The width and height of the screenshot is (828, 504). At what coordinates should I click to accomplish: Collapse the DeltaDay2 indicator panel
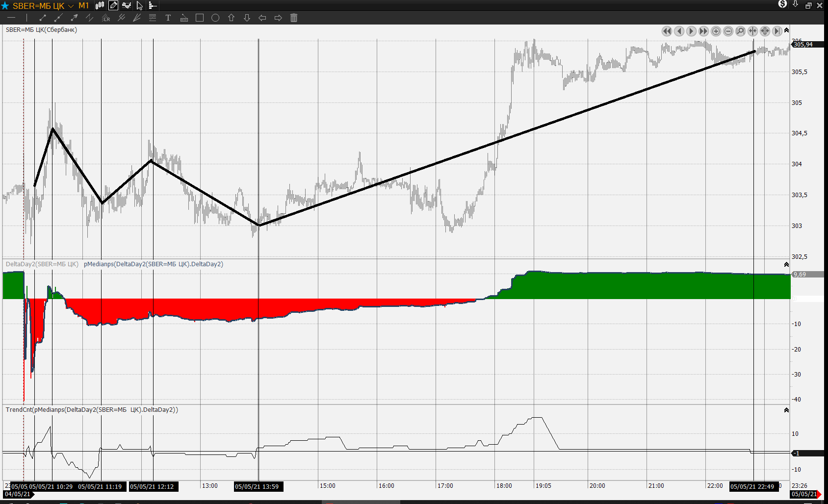coord(786,264)
